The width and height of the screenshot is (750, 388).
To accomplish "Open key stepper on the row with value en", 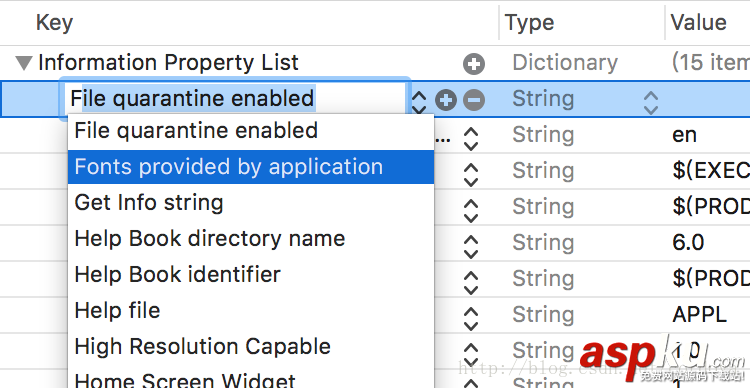I will pos(471,139).
